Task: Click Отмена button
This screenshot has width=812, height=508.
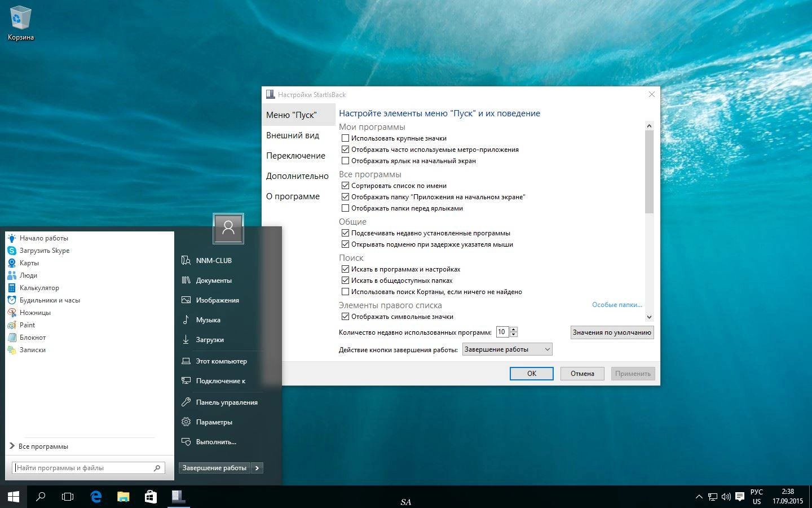Action: pyautogui.click(x=582, y=374)
